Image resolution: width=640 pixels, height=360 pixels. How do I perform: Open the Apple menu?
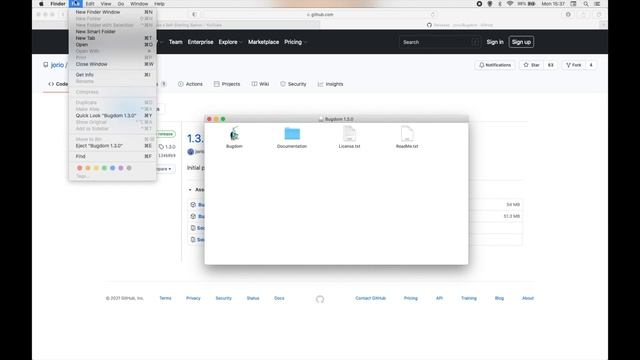click(x=41, y=4)
